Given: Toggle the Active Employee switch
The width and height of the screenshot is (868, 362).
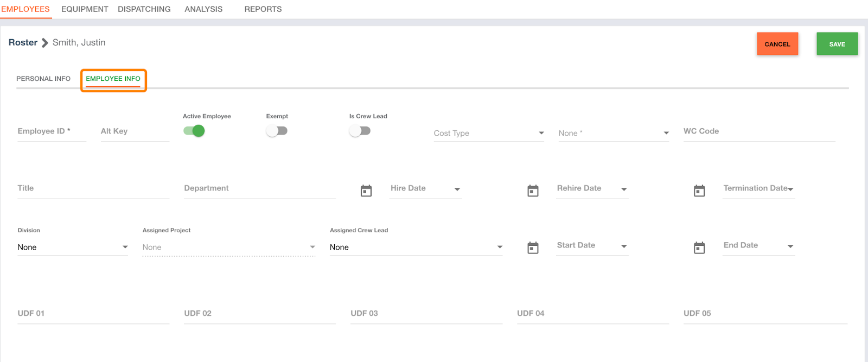Looking at the screenshot, I should [194, 131].
